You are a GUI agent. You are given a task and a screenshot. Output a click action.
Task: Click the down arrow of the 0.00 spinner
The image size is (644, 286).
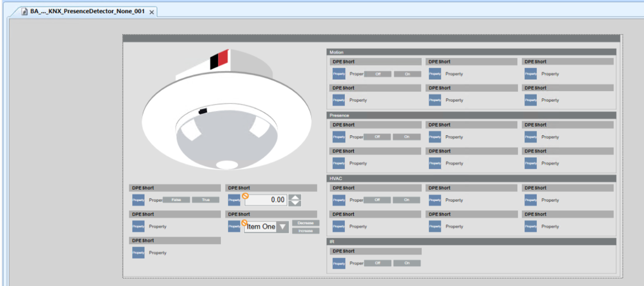pos(294,203)
